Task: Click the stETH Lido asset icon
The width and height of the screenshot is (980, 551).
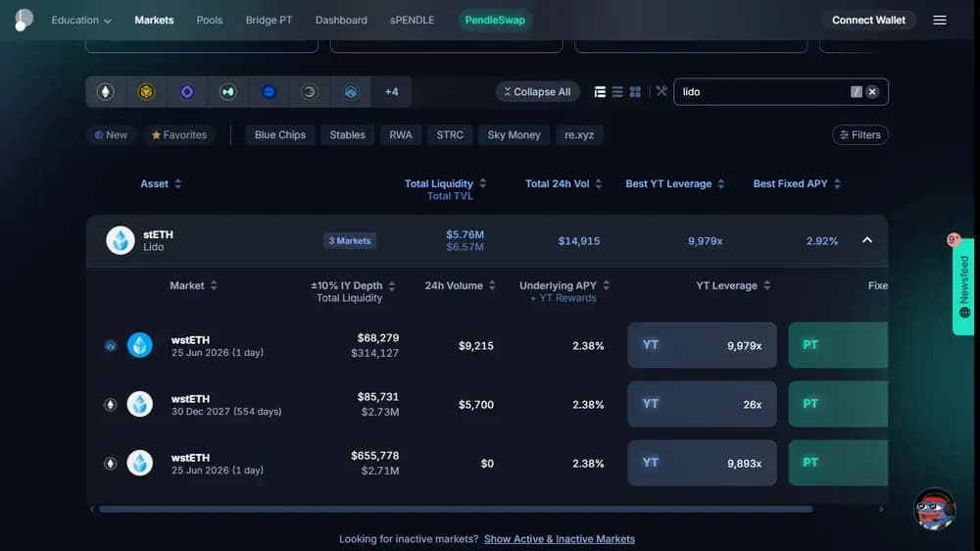Action: pyautogui.click(x=120, y=240)
